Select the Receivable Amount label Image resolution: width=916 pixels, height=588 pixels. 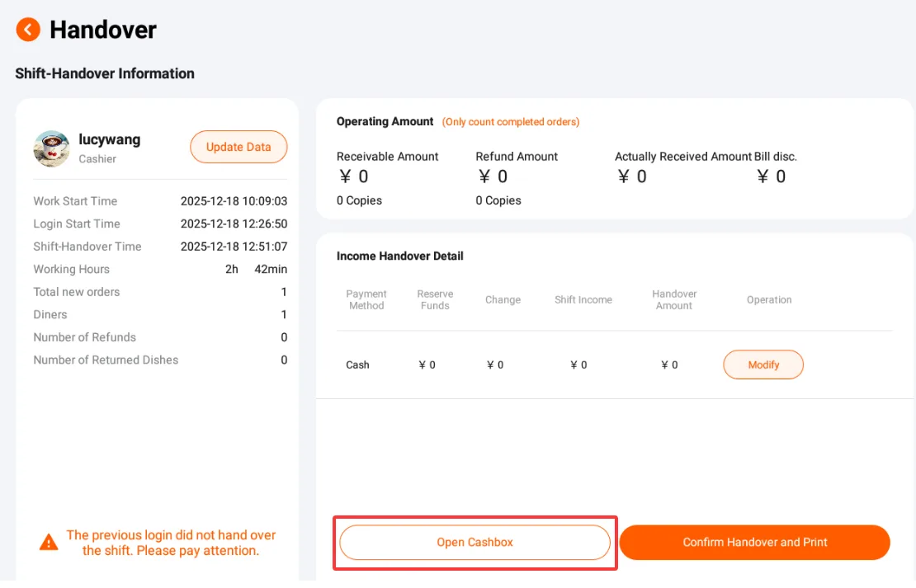click(x=387, y=157)
